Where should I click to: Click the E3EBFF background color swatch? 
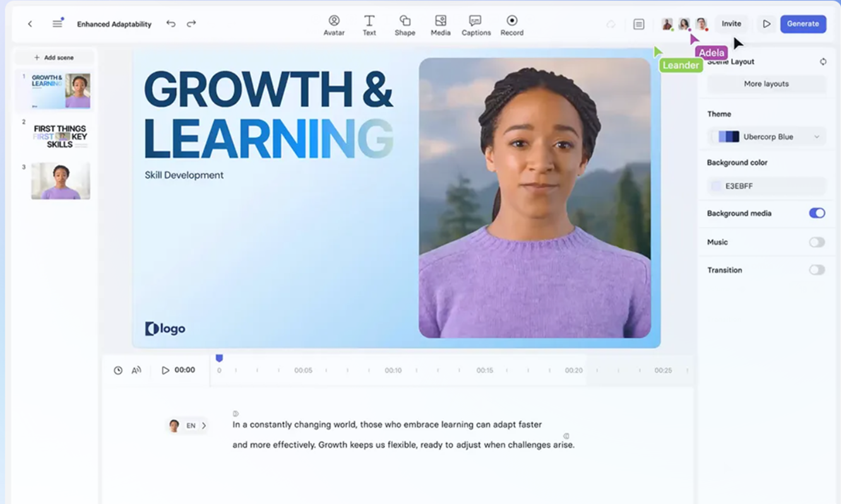click(716, 186)
